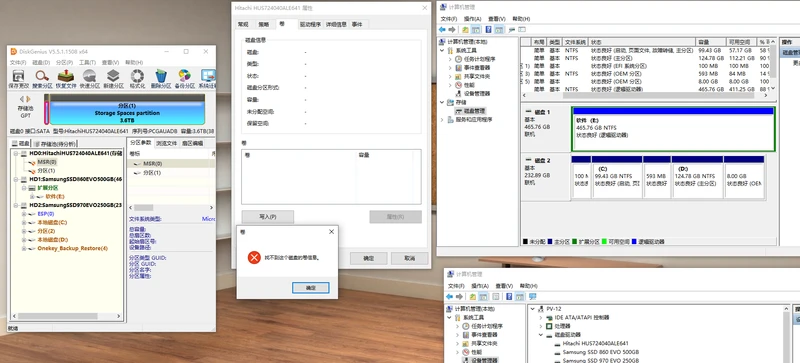Click the Storage Spaces partition bar in DiskGenius

tap(127, 109)
